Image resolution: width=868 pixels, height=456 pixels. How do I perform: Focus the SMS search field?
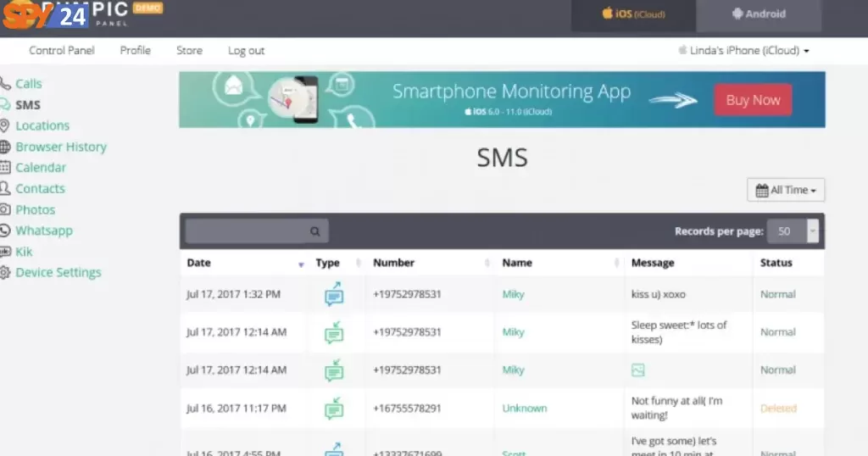256,231
